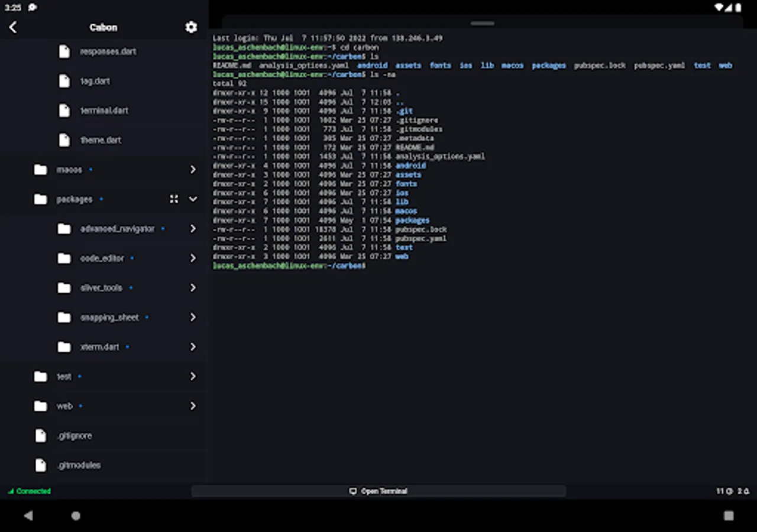Click the packages folder icon in sidebar
The height and width of the screenshot is (532, 757).
point(40,199)
